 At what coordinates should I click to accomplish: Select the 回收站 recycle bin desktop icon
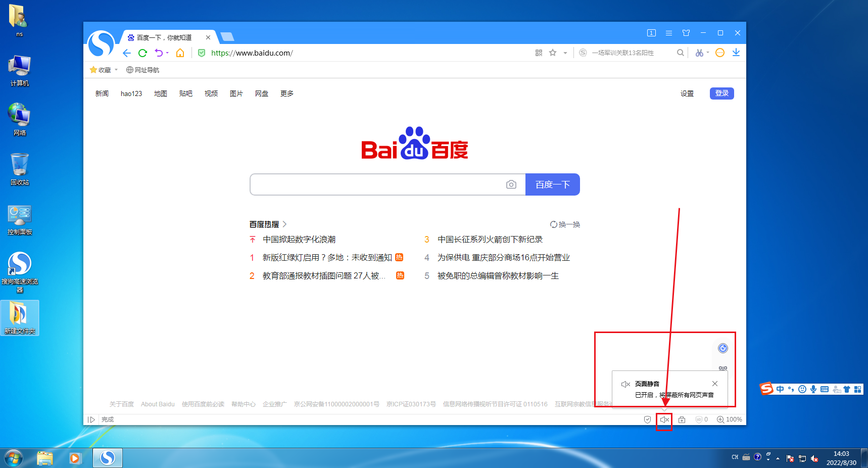[20, 170]
